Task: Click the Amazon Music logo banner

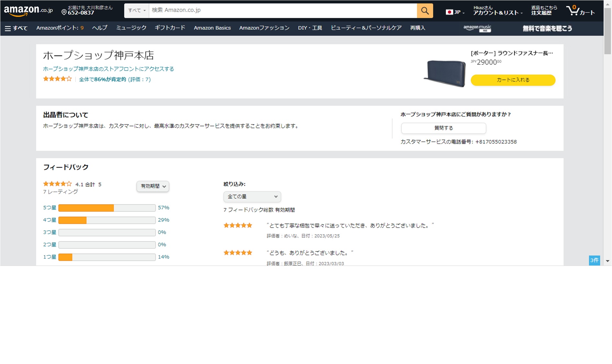Action: tap(477, 28)
